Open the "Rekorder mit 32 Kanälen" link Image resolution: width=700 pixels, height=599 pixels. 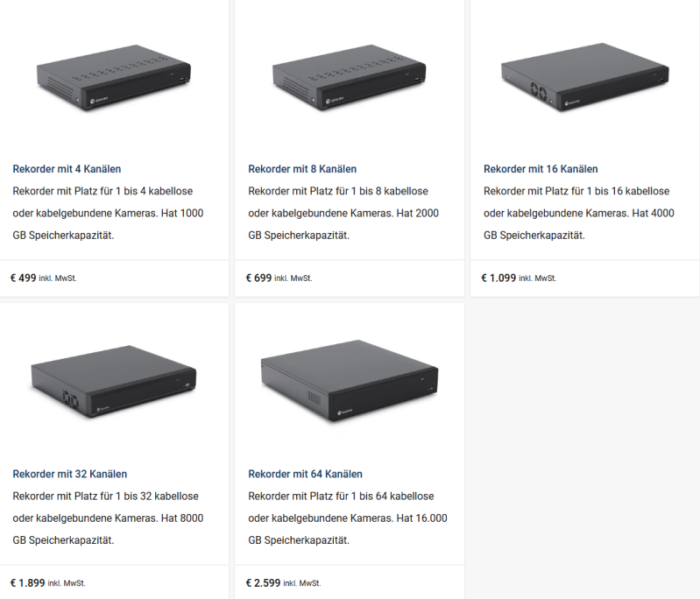[x=69, y=475]
